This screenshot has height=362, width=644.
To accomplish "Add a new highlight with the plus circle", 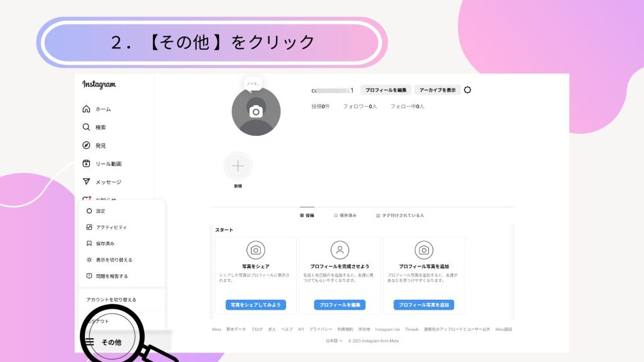I will pos(238,166).
